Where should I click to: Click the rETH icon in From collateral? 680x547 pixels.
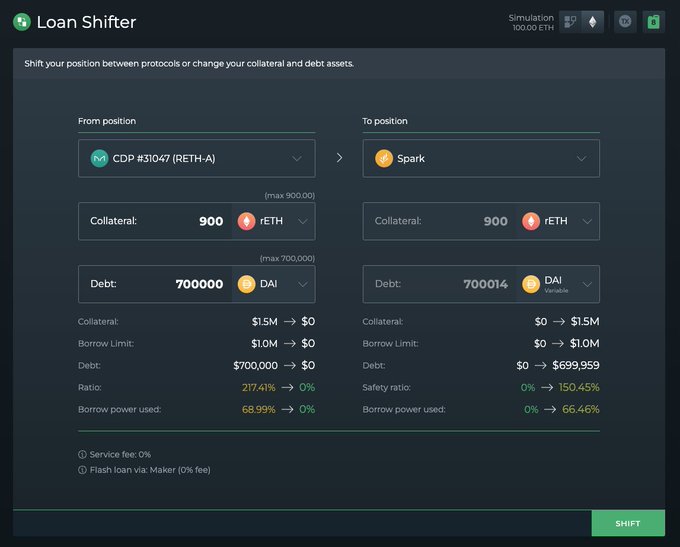[x=246, y=221]
